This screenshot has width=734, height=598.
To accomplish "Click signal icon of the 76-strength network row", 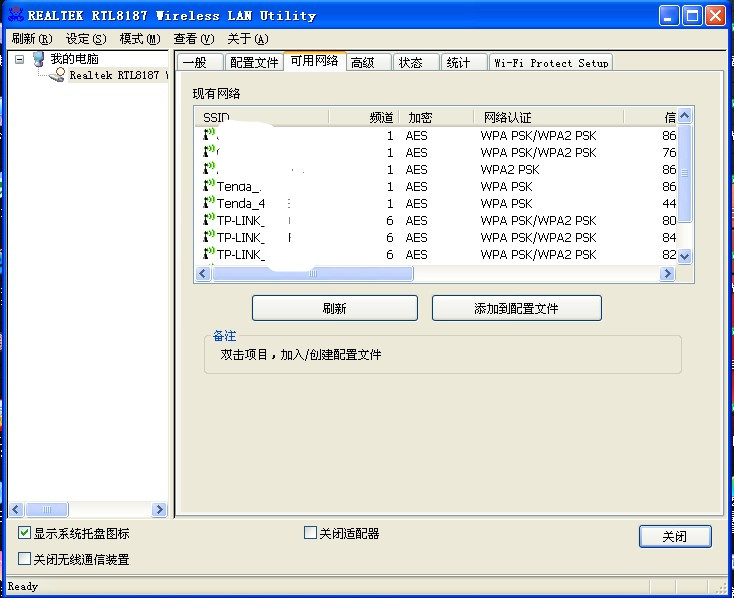I will point(209,152).
